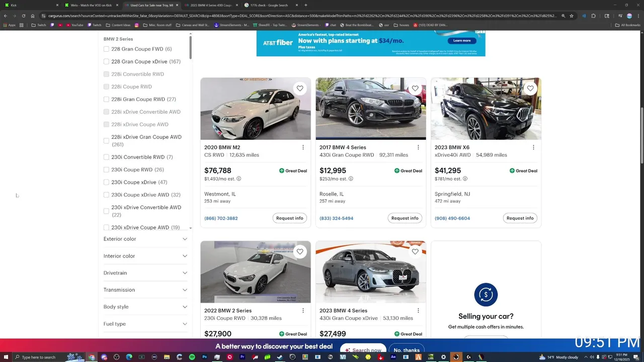Click Learn more on AT&T Fiber ad
The image size is (644, 362).
point(462,40)
